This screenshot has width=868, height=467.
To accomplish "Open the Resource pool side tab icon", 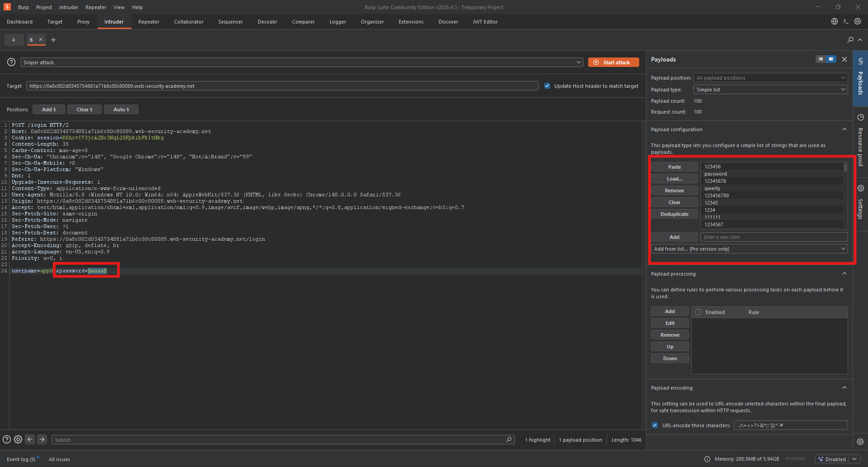I will (861, 117).
